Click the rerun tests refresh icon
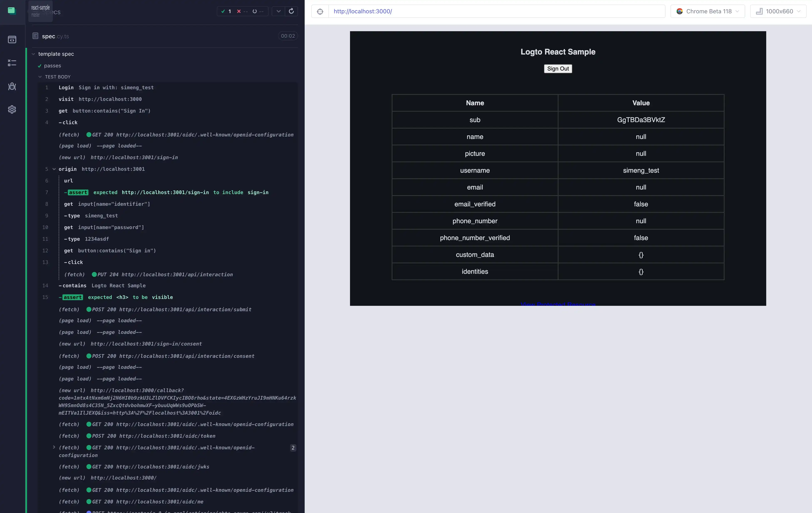Screen dimensions: 812x513 point(291,11)
